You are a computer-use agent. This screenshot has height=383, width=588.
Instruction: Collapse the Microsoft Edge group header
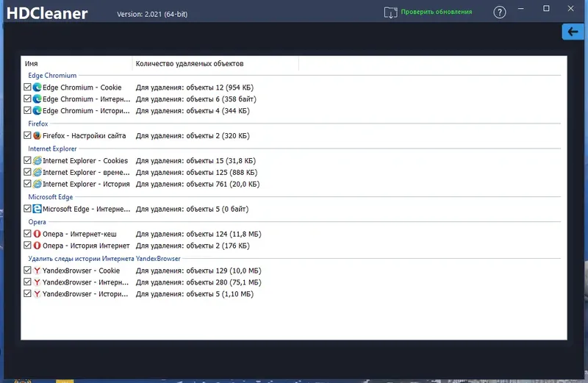click(x=50, y=197)
